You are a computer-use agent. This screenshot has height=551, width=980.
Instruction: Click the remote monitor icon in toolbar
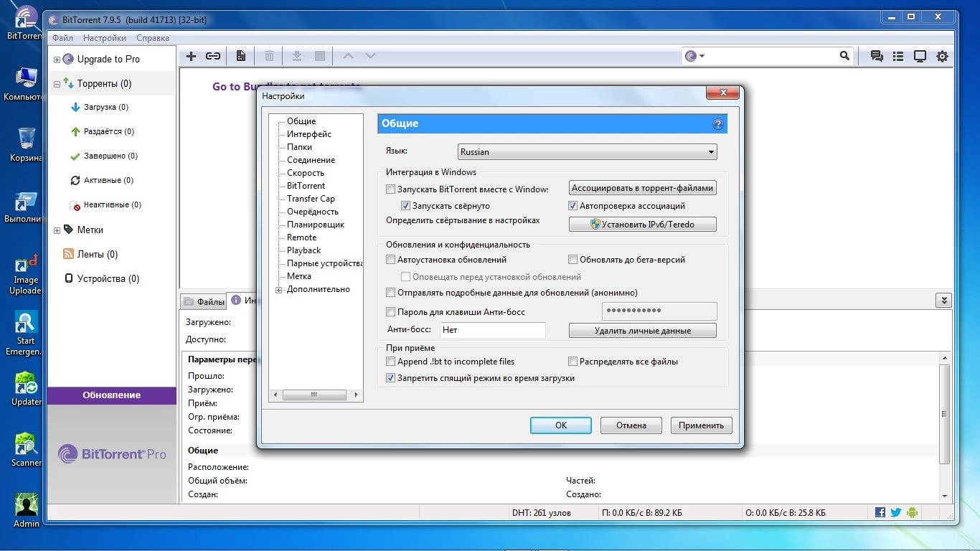[x=920, y=56]
